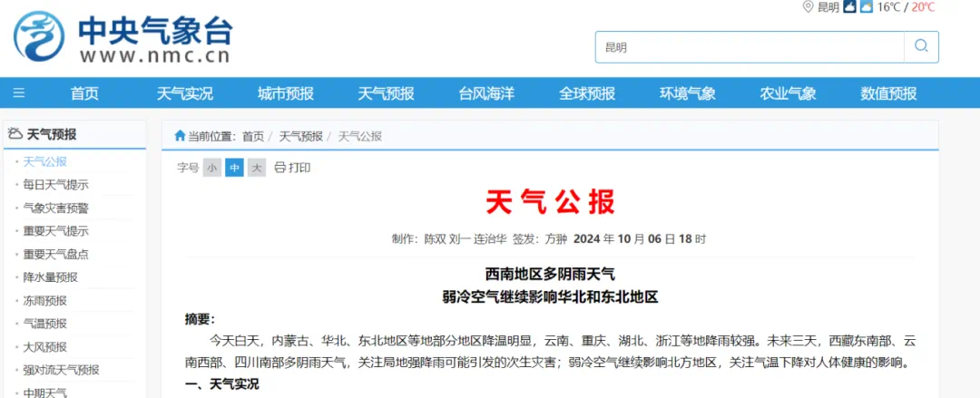Open 全球预报 navigation menu
Viewport: 980px width, 398px height.
click(587, 93)
